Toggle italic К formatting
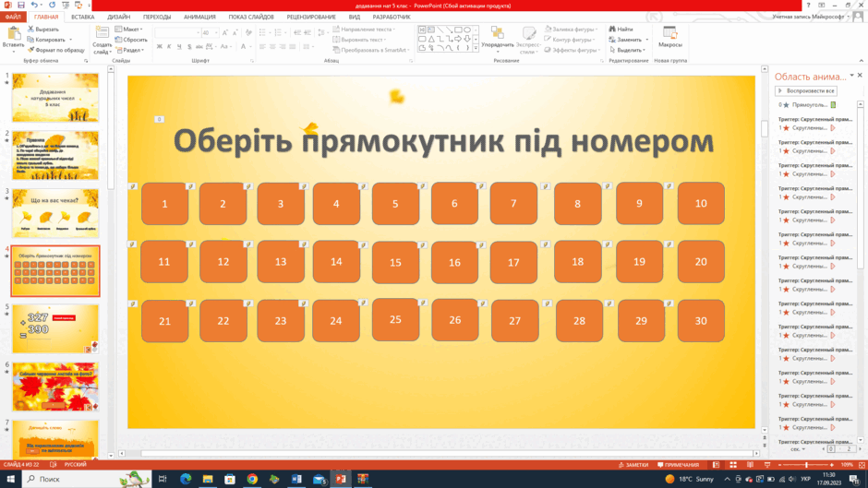 pyautogui.click(x=169, y=47)
